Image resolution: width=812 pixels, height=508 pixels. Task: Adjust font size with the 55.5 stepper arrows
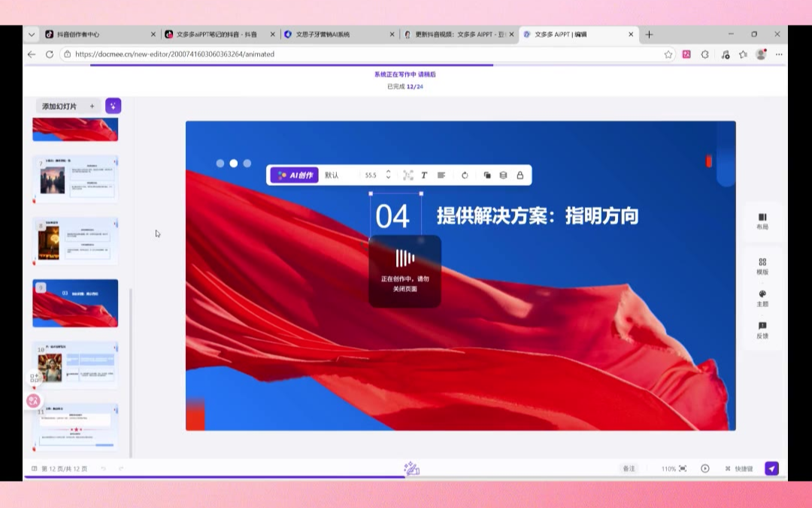coord(388,175)
